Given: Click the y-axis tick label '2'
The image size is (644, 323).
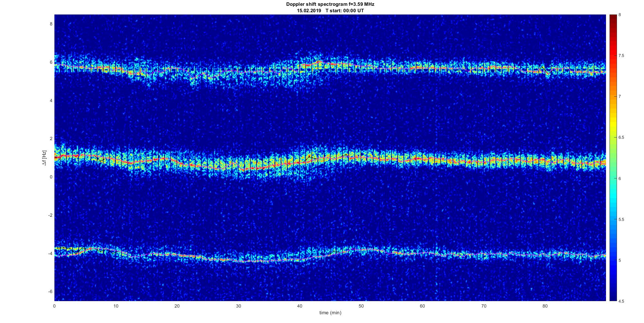Looking at the screenshot, I should click(x=51, y=138).
